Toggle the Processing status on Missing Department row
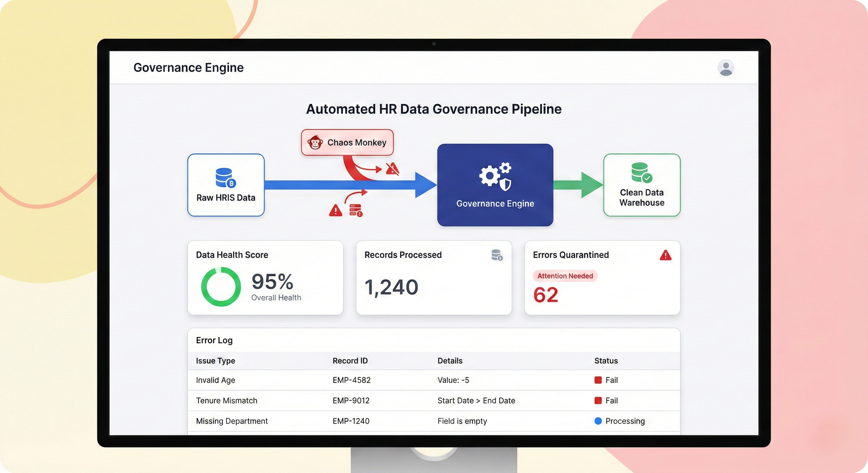The height and width of the screenshot is (473, 868). (x=619, y=421)
